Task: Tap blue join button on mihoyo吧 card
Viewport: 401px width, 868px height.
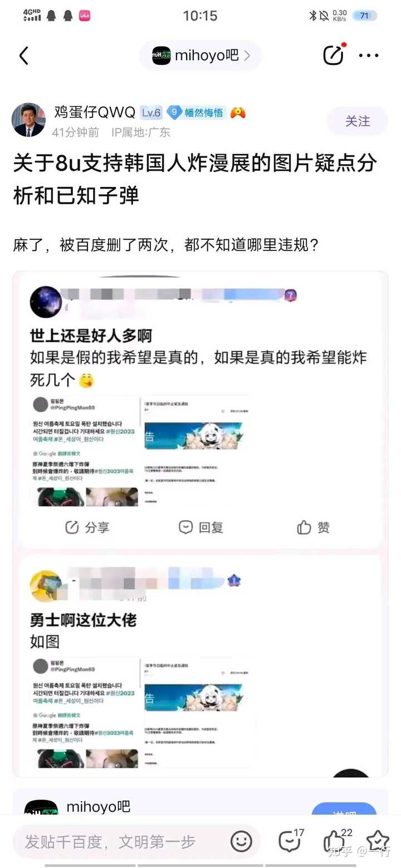Action: [344, 809]
